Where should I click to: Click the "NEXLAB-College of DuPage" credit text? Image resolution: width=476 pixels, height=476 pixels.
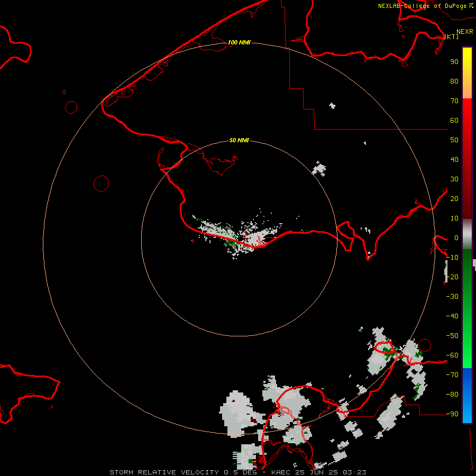tap(423, 6)
